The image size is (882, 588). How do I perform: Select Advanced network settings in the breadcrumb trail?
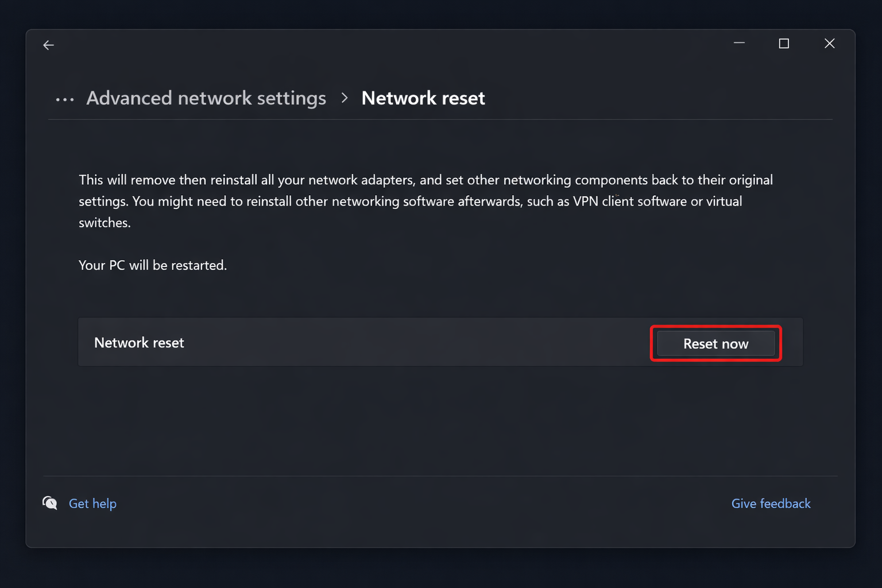point(206,98)
